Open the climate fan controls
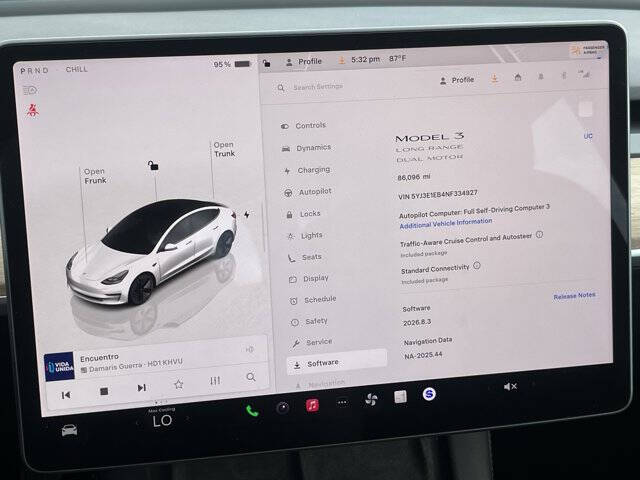Screen dimensions: 640x480 click(371, 400)
